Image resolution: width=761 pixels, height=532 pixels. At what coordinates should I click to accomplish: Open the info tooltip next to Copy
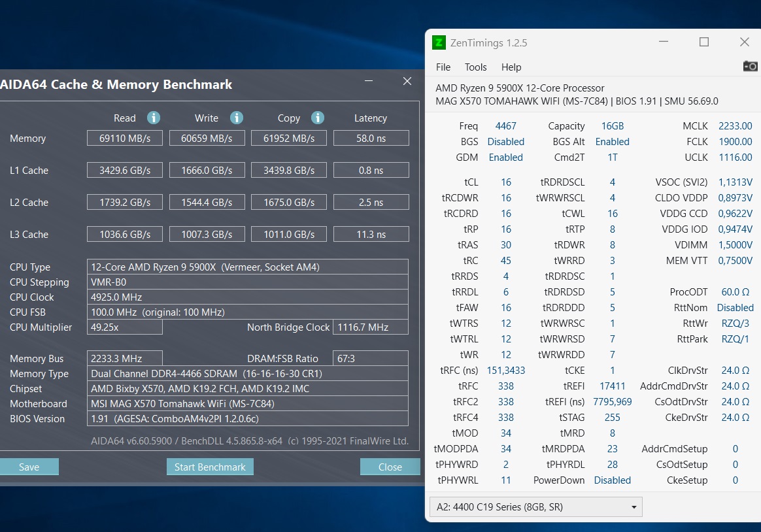[x=318, y=118]
